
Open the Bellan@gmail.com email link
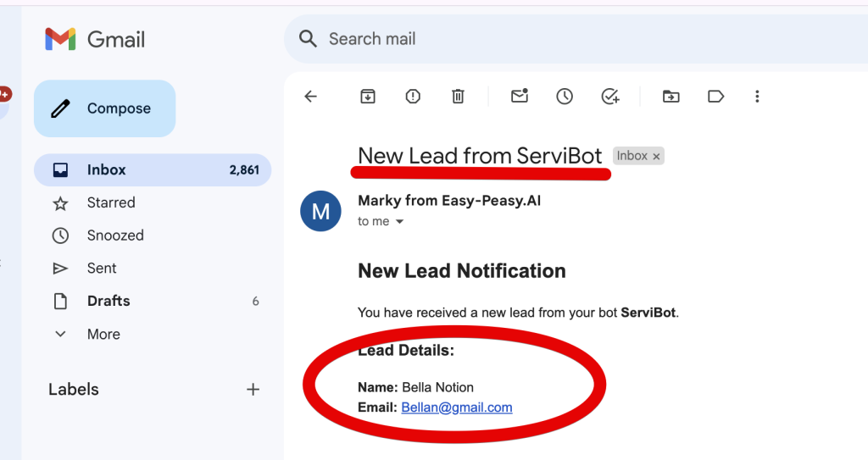457,407
